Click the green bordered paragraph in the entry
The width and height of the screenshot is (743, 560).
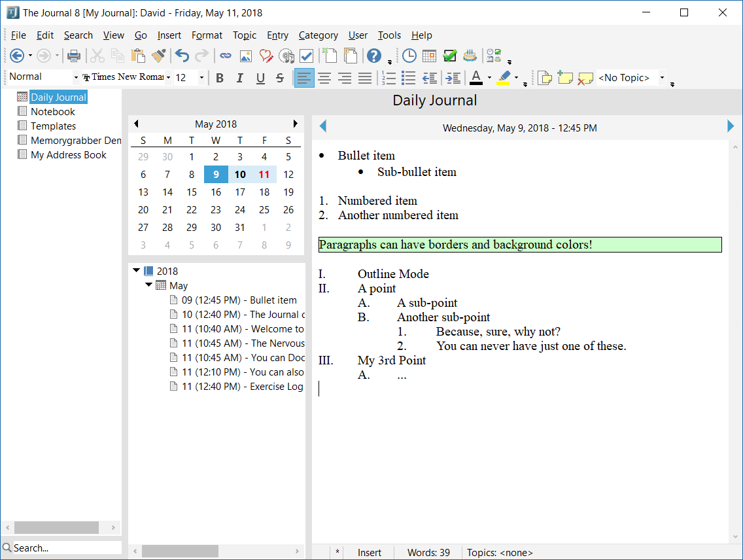coord(520,245)
